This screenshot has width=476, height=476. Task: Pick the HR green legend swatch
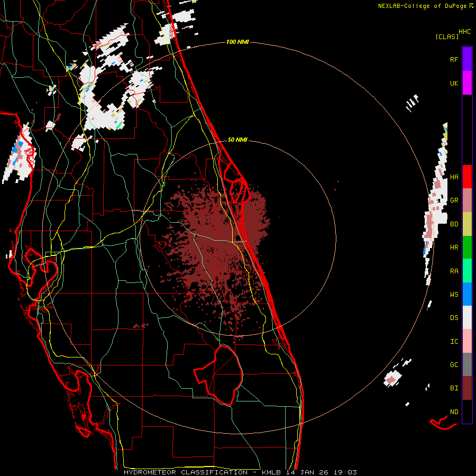click(x=467, y=247)
